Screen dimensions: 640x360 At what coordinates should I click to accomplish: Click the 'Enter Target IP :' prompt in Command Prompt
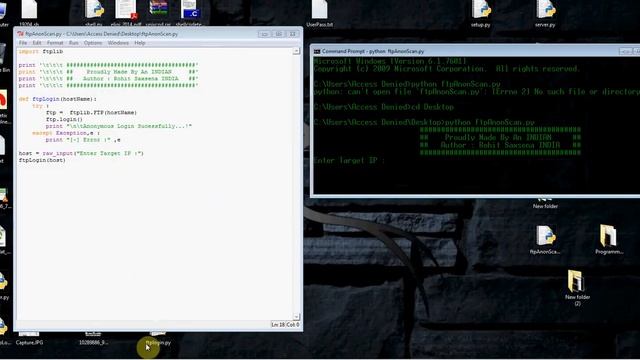pyautogui.click(x=349, y=160)
